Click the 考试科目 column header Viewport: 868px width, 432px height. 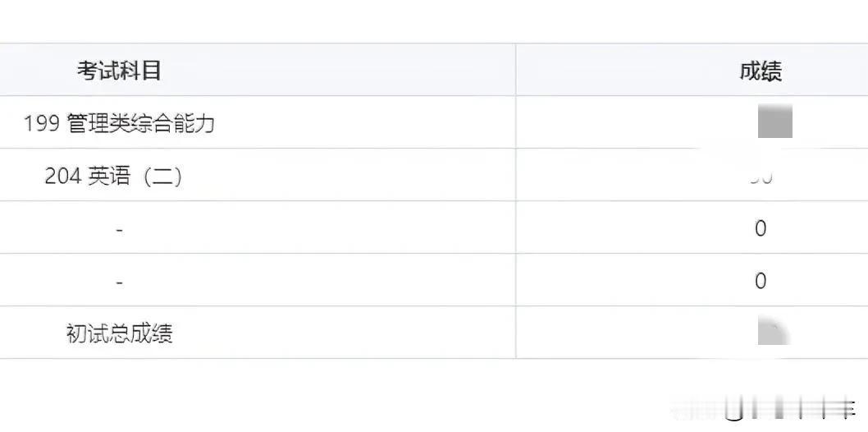tap(119, 71)
